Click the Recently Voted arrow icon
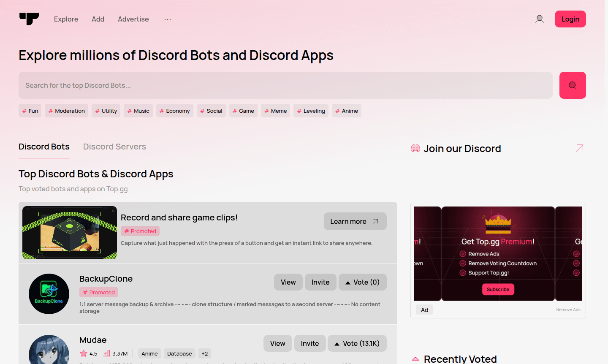 (x=415, y=359)
